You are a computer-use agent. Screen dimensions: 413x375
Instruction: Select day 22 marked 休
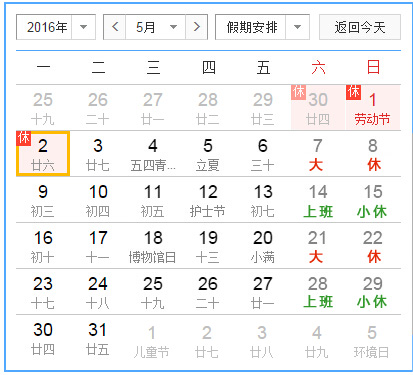[373, 246]
